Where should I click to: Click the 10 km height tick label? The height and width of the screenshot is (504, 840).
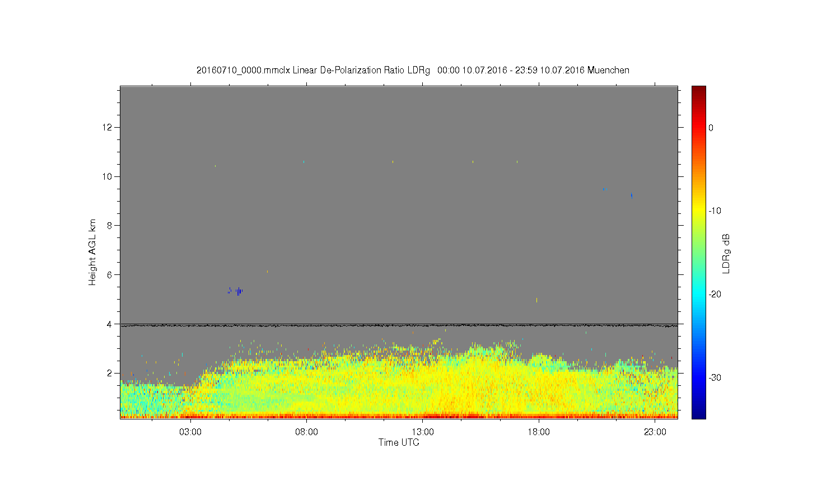pyautogui.click(x=108, y=176)
